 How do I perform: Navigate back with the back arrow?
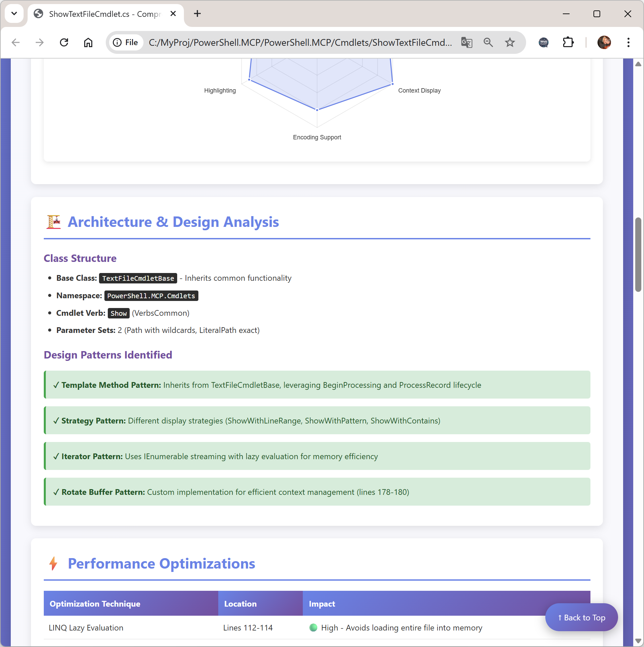click(15, 42)
